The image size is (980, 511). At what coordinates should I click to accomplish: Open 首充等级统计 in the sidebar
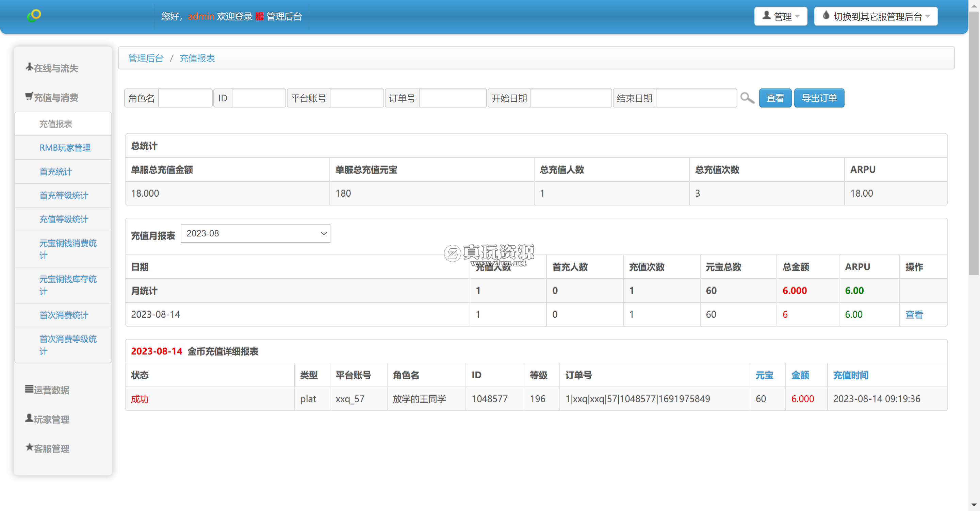(x=63, y=196)
